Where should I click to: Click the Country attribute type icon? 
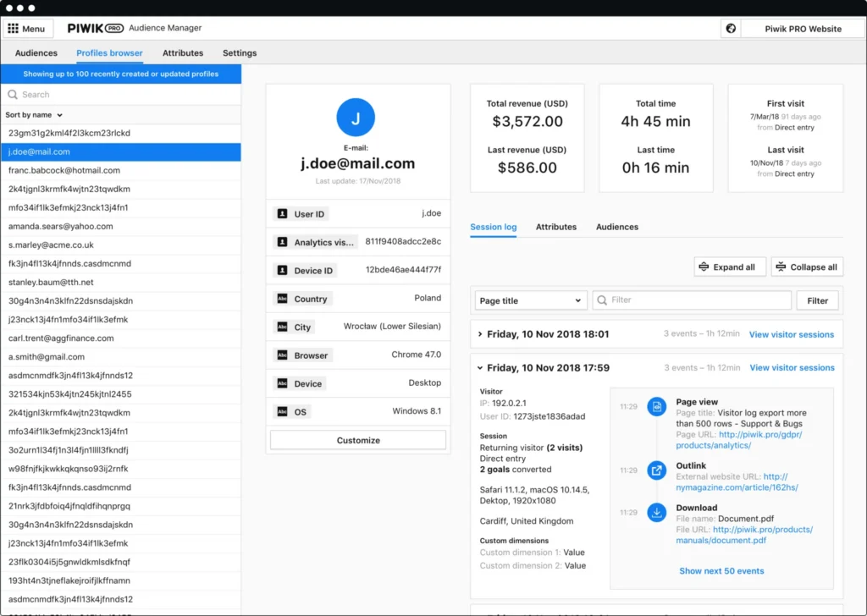(x=281, y=298)
